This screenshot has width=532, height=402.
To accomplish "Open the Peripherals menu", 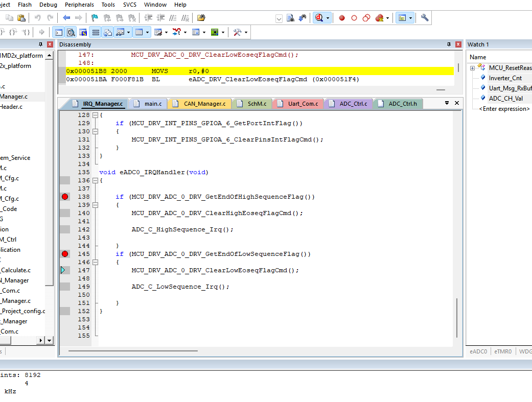I will coord(79,5).
